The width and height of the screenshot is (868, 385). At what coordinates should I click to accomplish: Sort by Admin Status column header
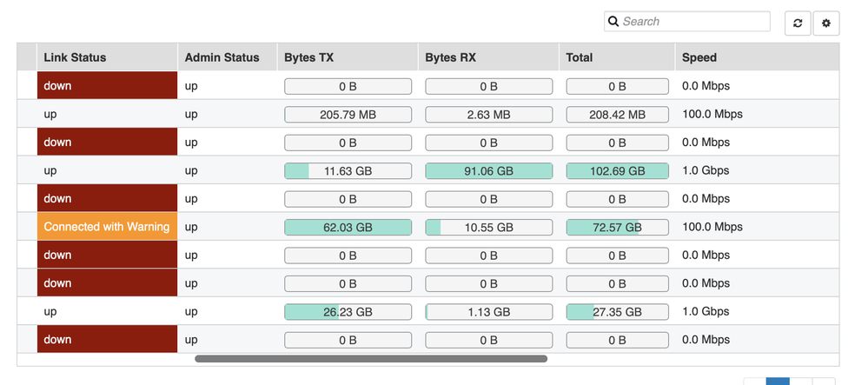[222, 57]
